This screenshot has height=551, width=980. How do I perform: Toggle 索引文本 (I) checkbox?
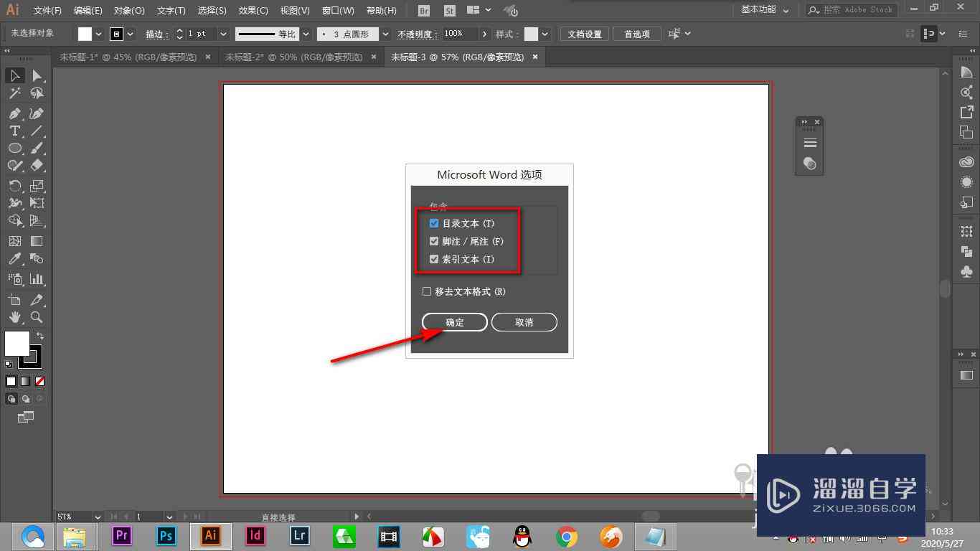coord(434,259)
